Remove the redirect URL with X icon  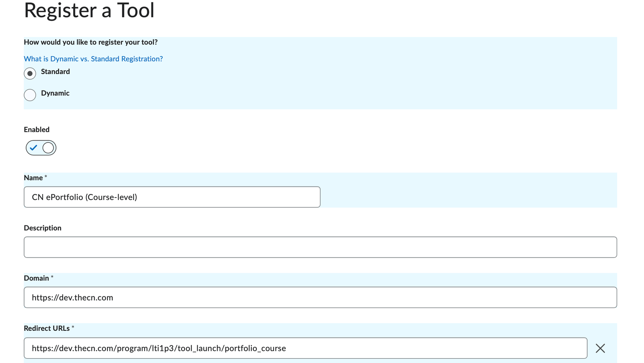tap(600, 348)
